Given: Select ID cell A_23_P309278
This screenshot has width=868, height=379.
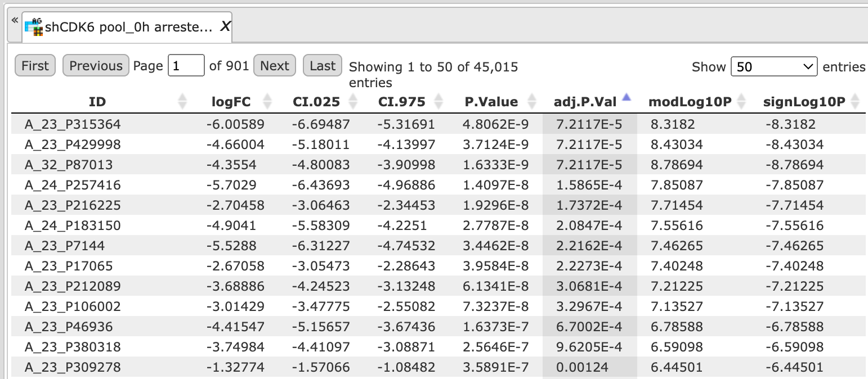Looking at the screenshot, I should tap(73, 367).
